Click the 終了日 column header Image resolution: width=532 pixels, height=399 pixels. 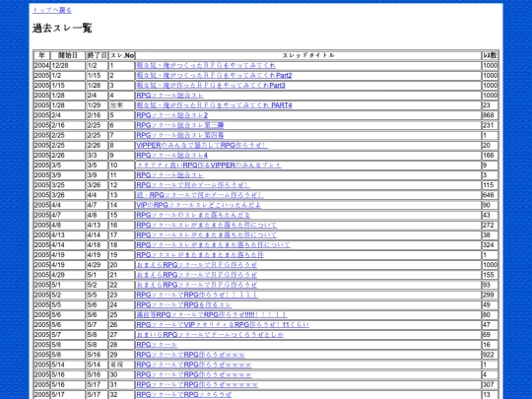97,55
